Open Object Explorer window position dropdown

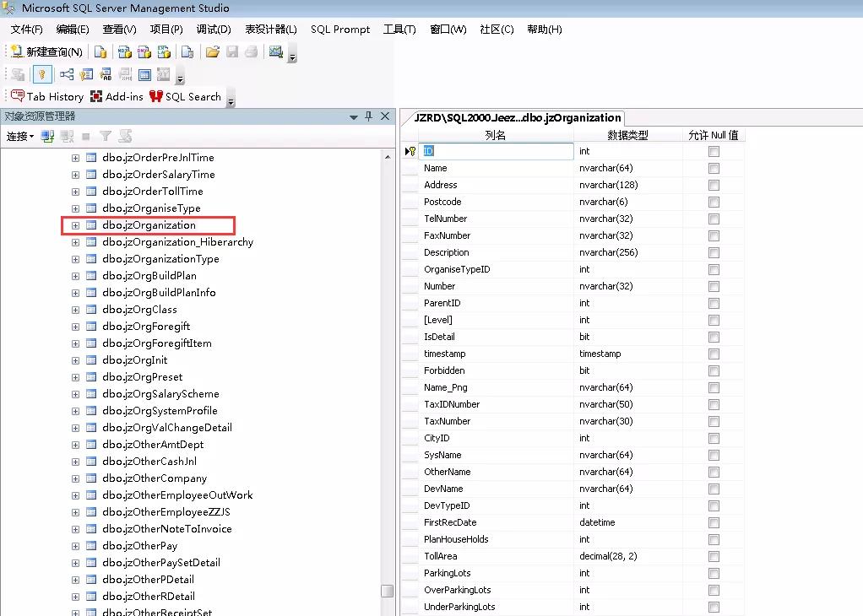pos(353,116)
